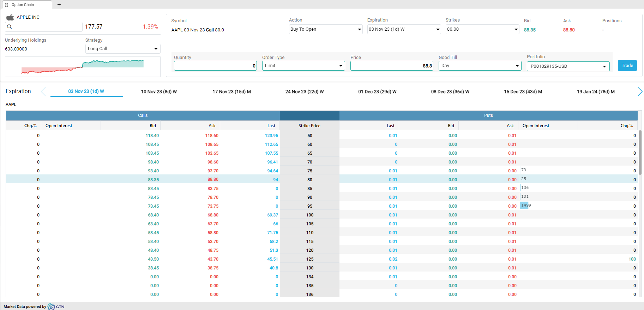Image resolution: width=644 pixels, height=310 pixels.
Task: Click the Calls section header
Action: tap(143, 115)
